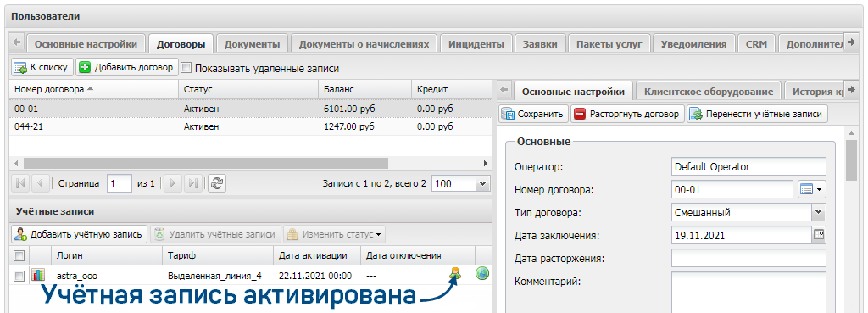Enable Показывать удаленные записи checkbox
Image resolution: width=868 pixels, height=313 pixels.
coord(186,68)
